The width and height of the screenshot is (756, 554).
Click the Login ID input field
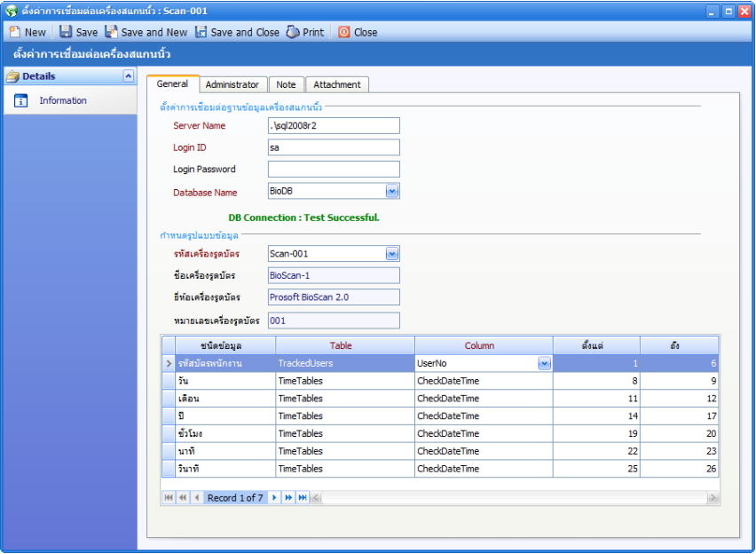click(334, 147)
